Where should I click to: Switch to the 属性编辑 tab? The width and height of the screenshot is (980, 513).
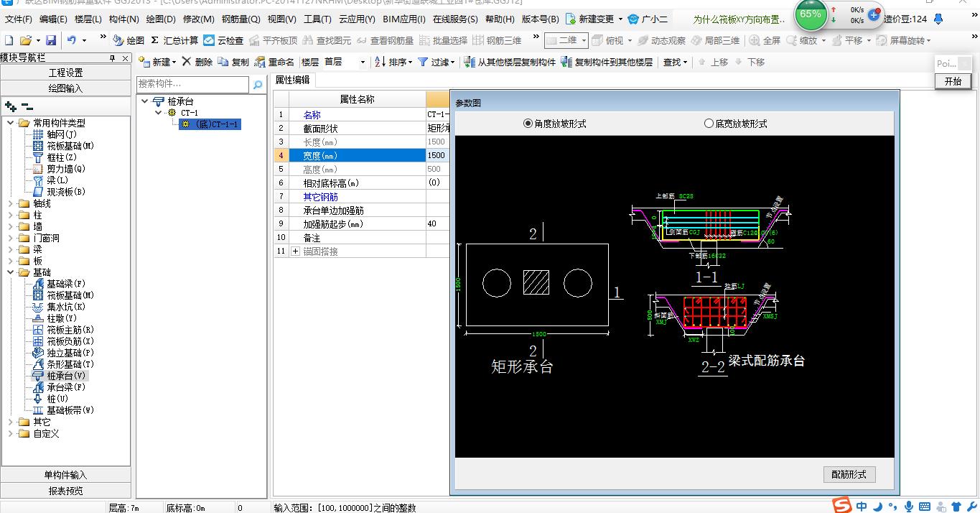point(293,80)
